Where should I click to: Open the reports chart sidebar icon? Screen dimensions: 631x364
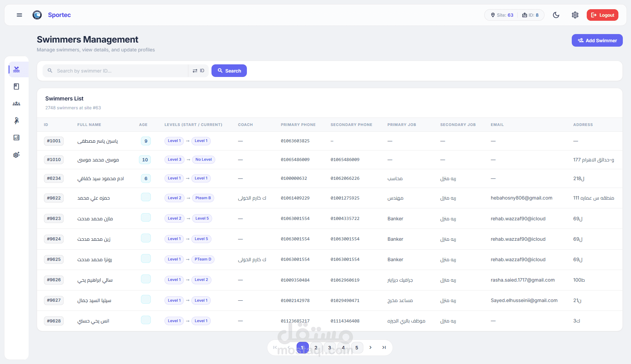click(16, 138)
